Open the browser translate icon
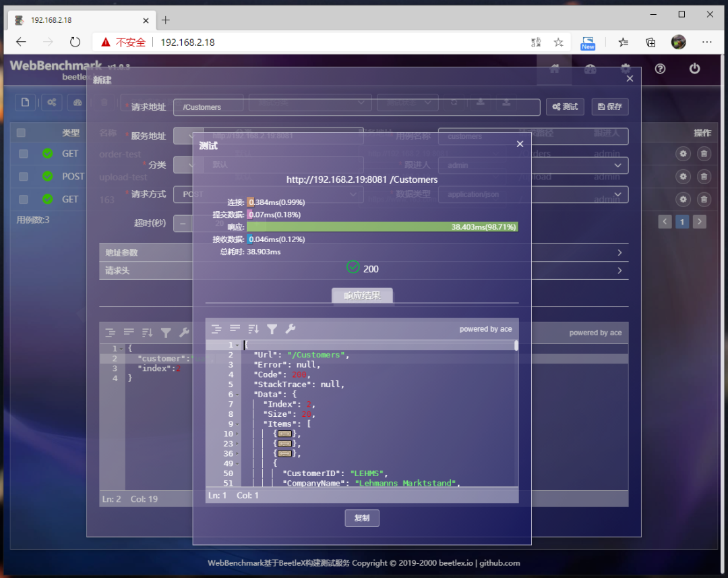The image size is (728, 578). [536, 42]
